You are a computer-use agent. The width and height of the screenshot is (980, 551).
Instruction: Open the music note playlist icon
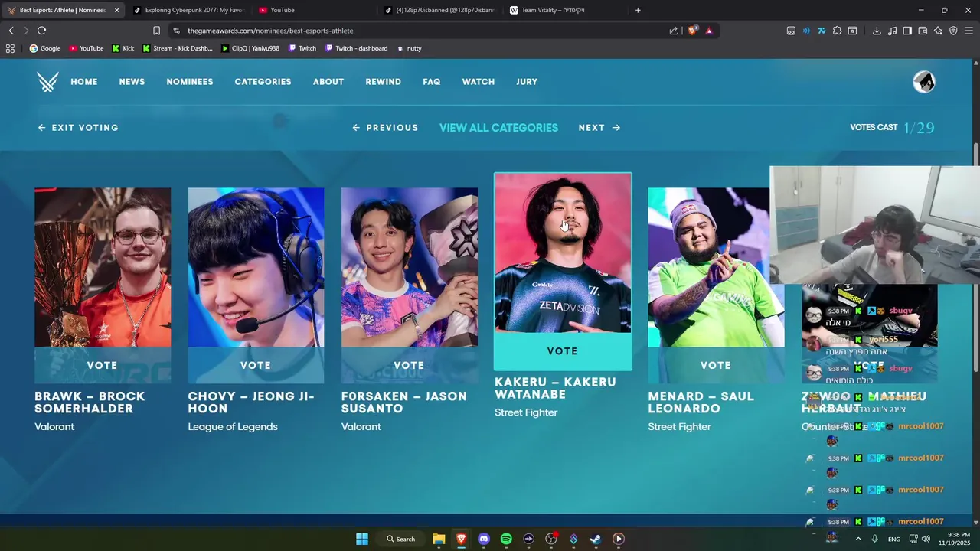(892, 31)
